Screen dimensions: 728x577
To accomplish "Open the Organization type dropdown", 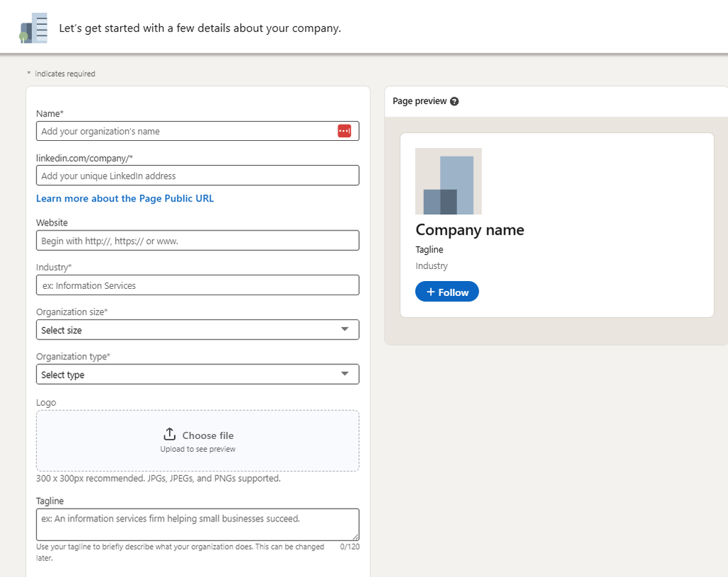I will tap(198, 374).
